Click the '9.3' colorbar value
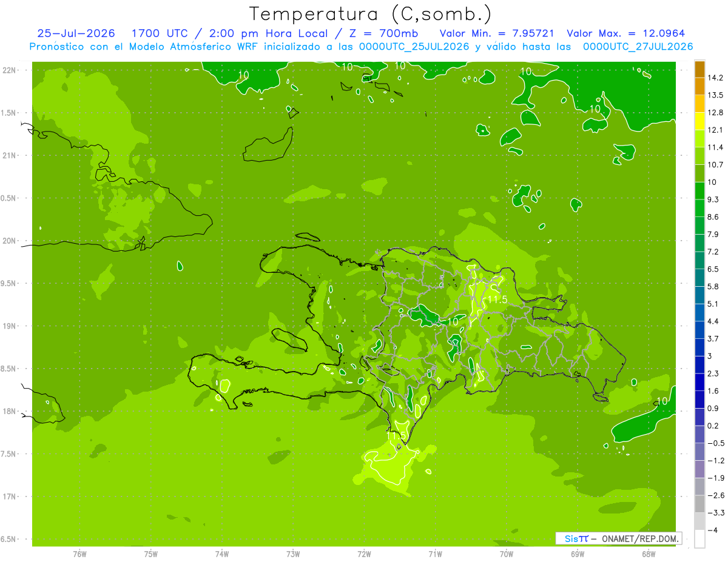 [x=713, y=199]
